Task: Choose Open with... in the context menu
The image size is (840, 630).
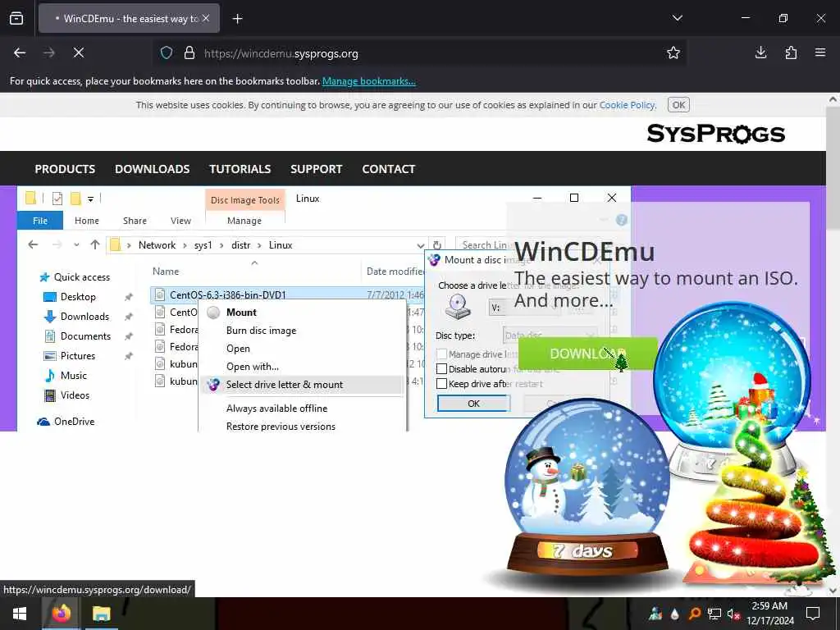Action: [253, 367]
